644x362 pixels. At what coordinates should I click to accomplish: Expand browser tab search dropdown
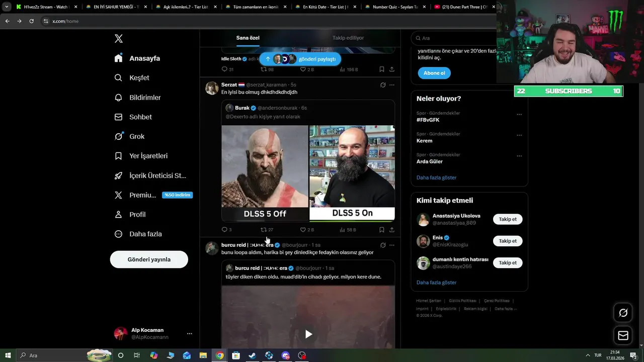coord(7,7)
